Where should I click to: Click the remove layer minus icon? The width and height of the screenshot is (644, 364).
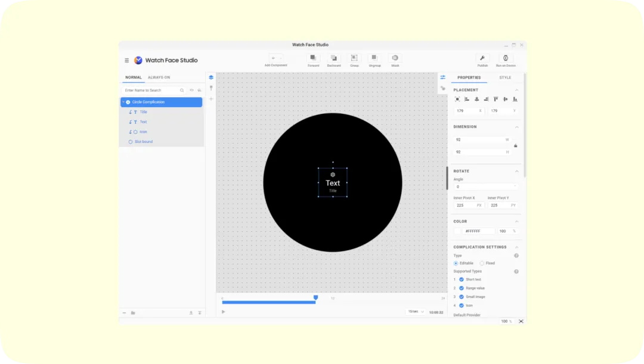tap(124, 313)
